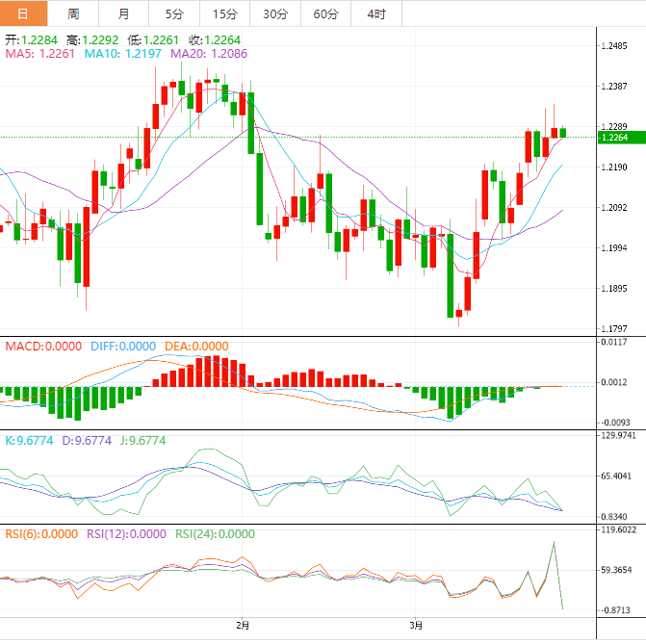The height and width of the screenshot is (644, 646).
Task: Click the KDJ K value label
Action: (x=29, y=440)
